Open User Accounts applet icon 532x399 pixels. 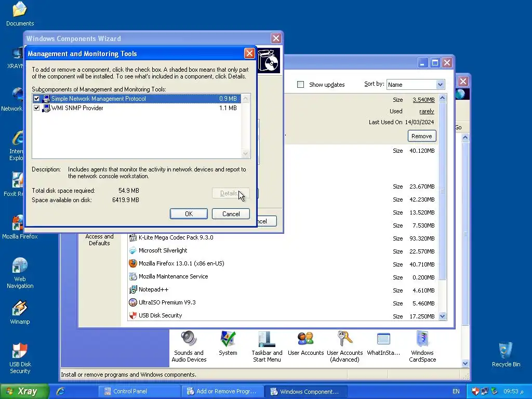click(305, 339)
